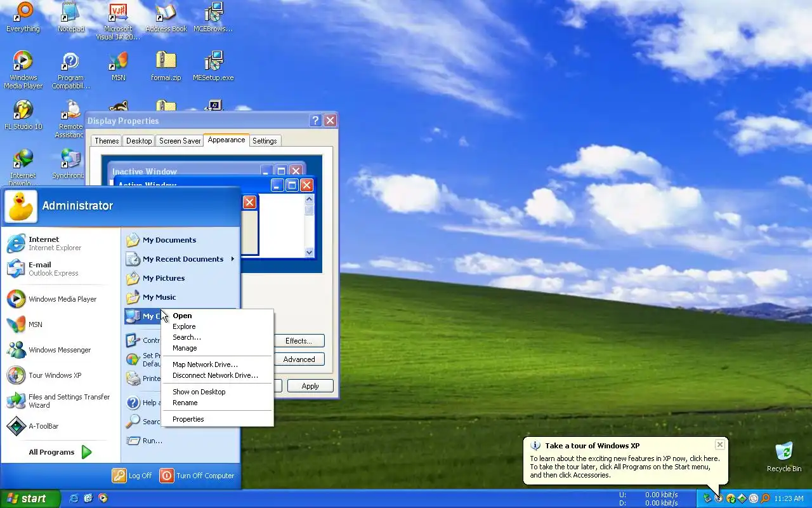
Task: Select Disconnect Network Drive... context entry
Action: 218,375
